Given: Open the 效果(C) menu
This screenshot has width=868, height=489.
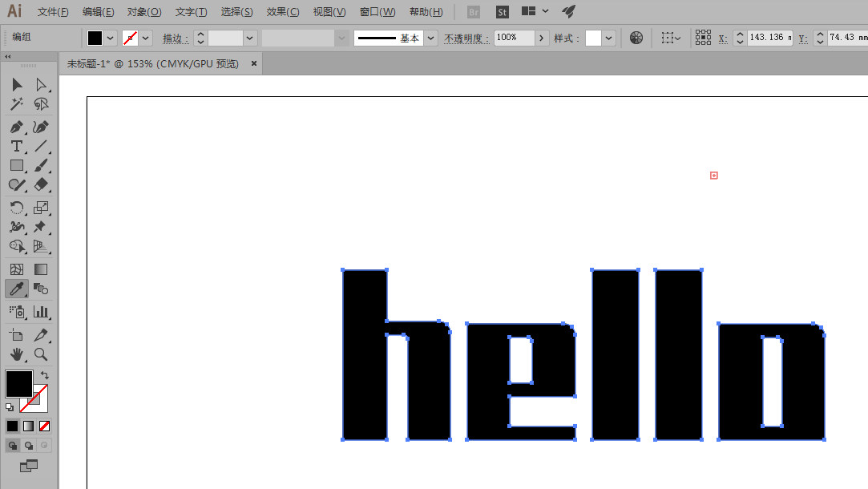Looking at the screenshot, I should 282,12.
